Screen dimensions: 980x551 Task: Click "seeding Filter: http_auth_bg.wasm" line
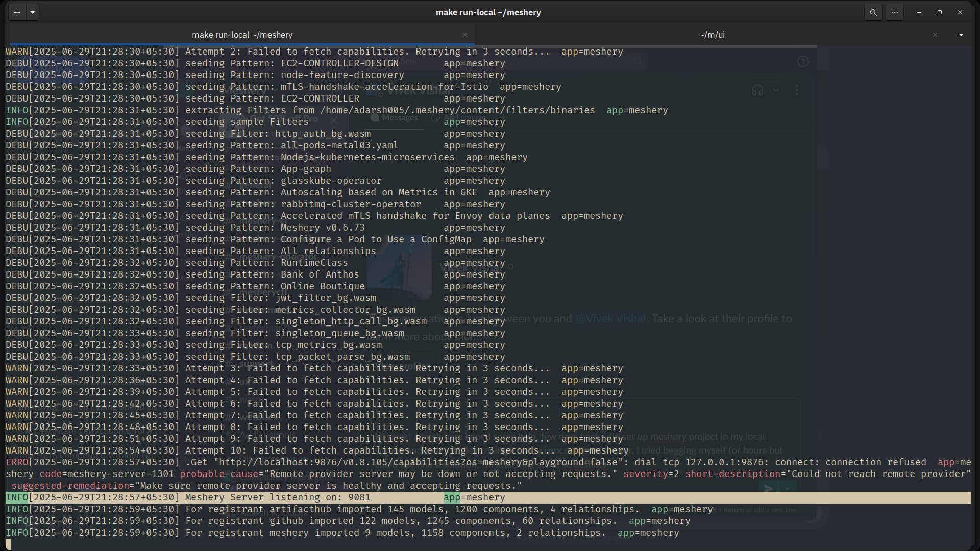pyautogui.click(x=255, y=134)
